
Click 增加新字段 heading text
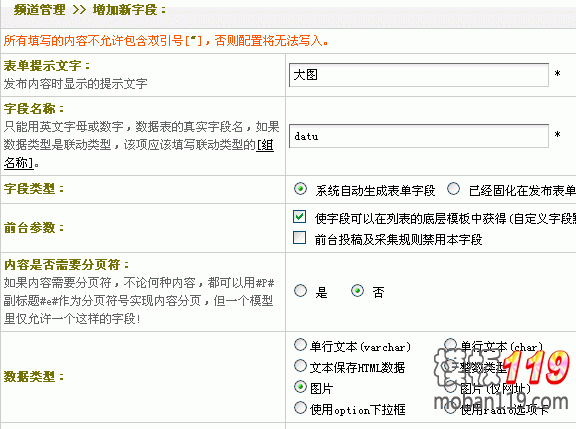coord(125,10)
